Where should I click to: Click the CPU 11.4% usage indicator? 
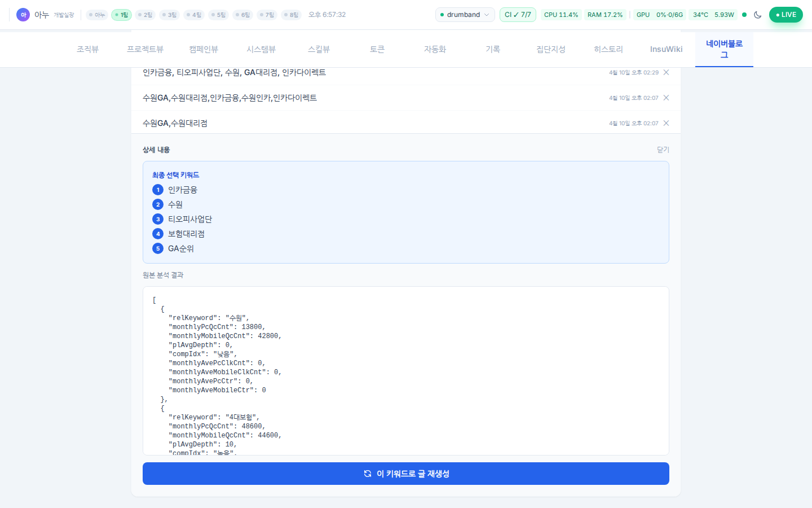click(x=561, y=15)
